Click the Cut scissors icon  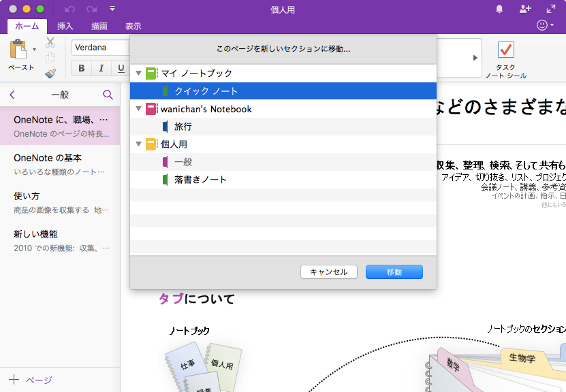click(50, 43)
